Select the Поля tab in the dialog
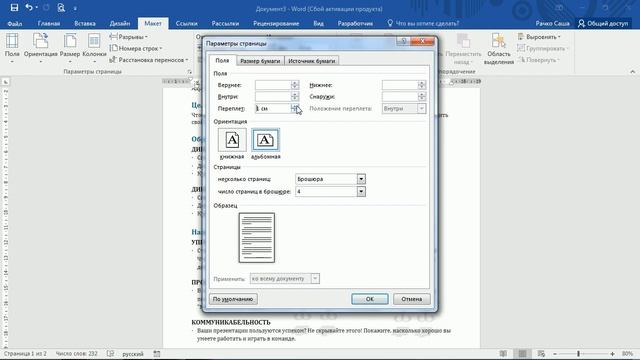Image resolution: width=640 pixels, height=360 pixels. pyautogui.click(x=222, y=60)
